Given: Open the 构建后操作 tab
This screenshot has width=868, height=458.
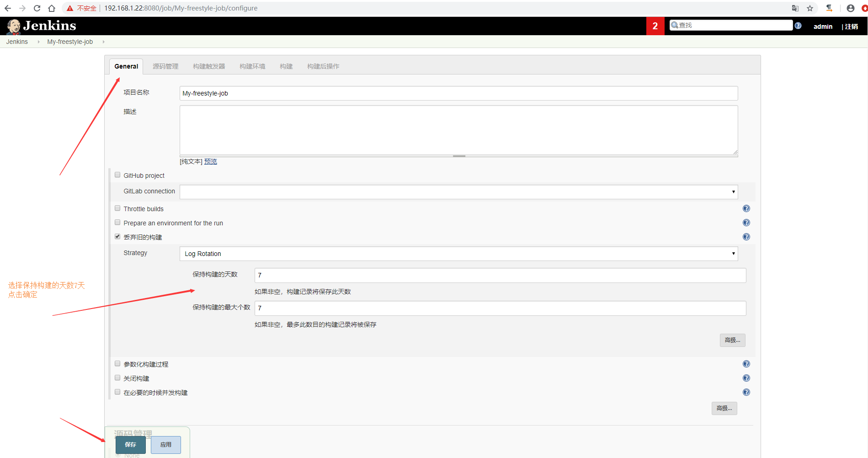Looking at the screenshot, I should pyautogui.click(x=323, y=66).
